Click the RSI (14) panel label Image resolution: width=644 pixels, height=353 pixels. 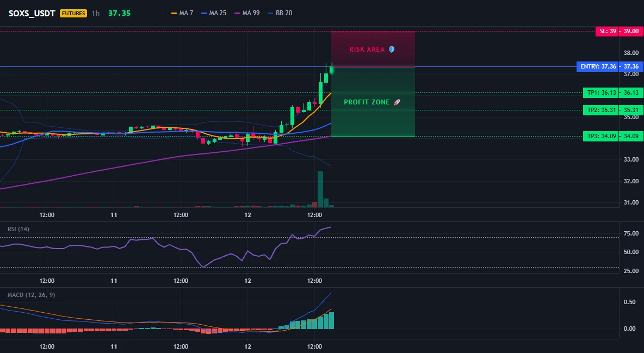tap(18, 229)
